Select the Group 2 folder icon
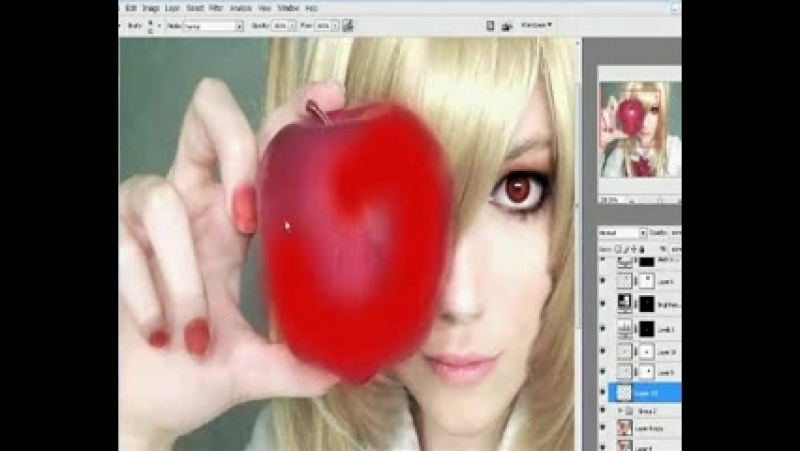 tap(630, 411)
